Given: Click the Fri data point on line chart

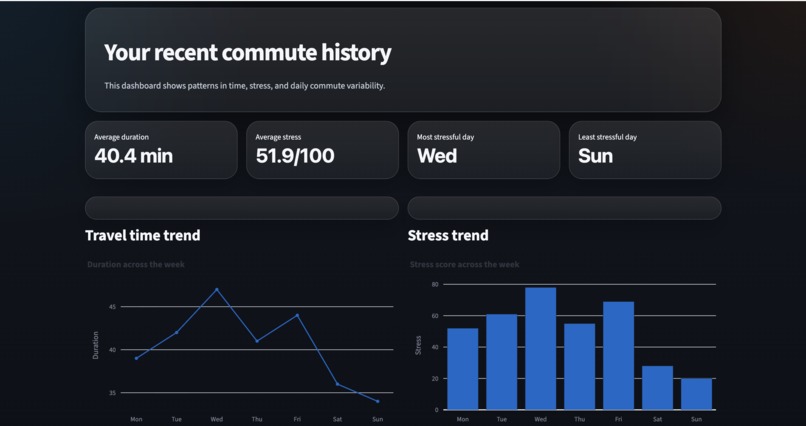Looking at the screenshot, I should tap(297, 315).
